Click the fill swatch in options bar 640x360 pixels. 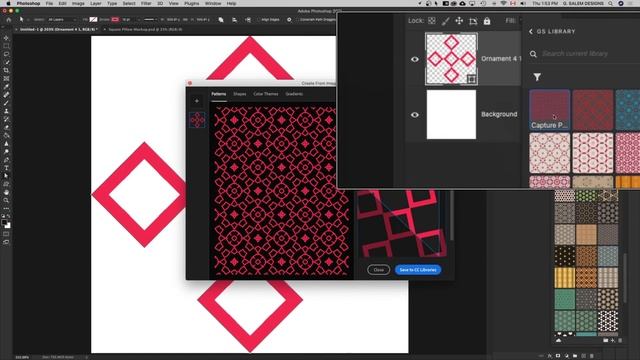tap(93, 20)
